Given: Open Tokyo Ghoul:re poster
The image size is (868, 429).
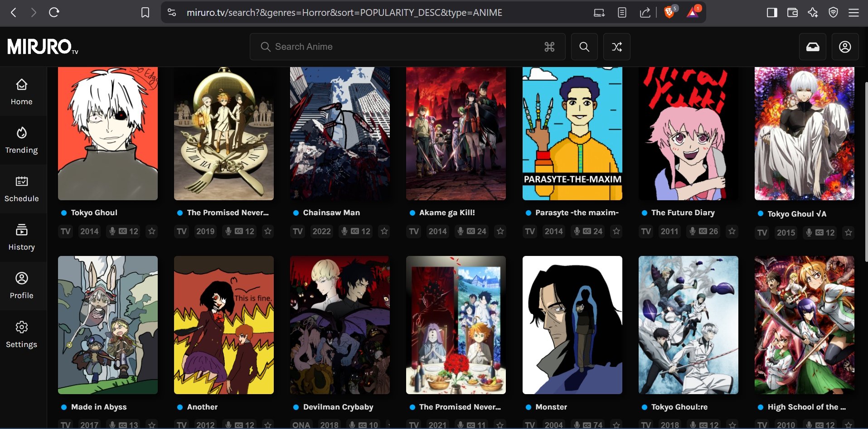Looking at the screenshot, I should (688, 325).
